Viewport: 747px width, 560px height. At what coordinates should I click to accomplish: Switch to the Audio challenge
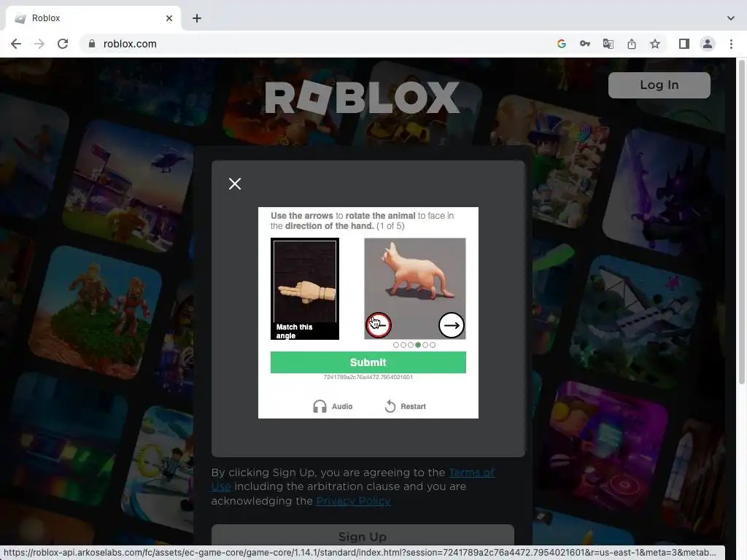click(x=333, y=406)
